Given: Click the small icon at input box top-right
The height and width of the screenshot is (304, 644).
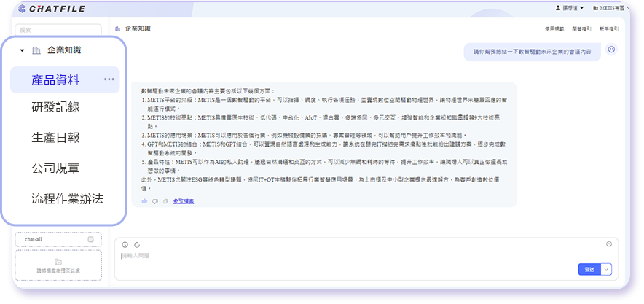Looking at the screenshot, I should pos(608,243).
